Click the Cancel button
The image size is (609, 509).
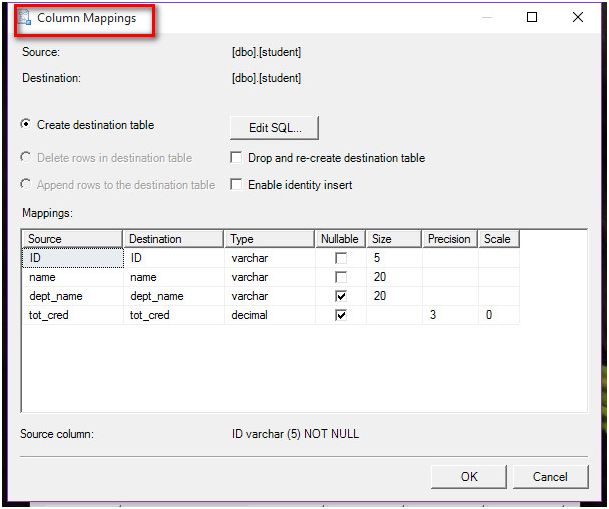click(x=550, y=476)
